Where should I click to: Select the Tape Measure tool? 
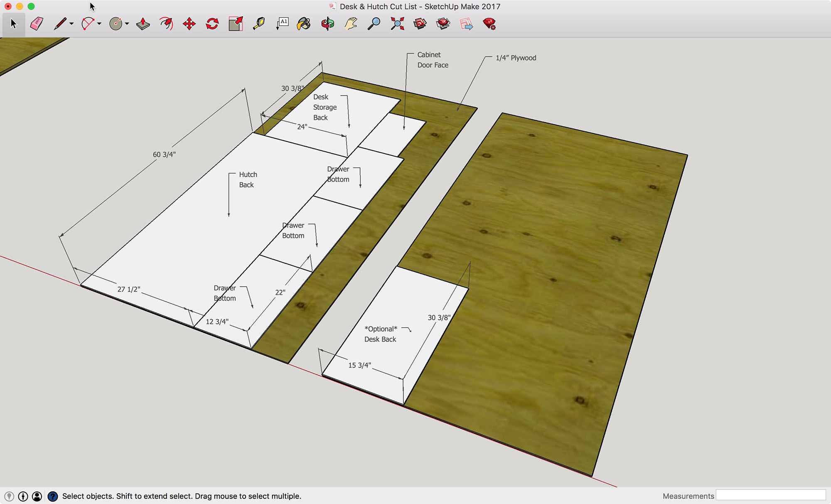click(259, 23)
